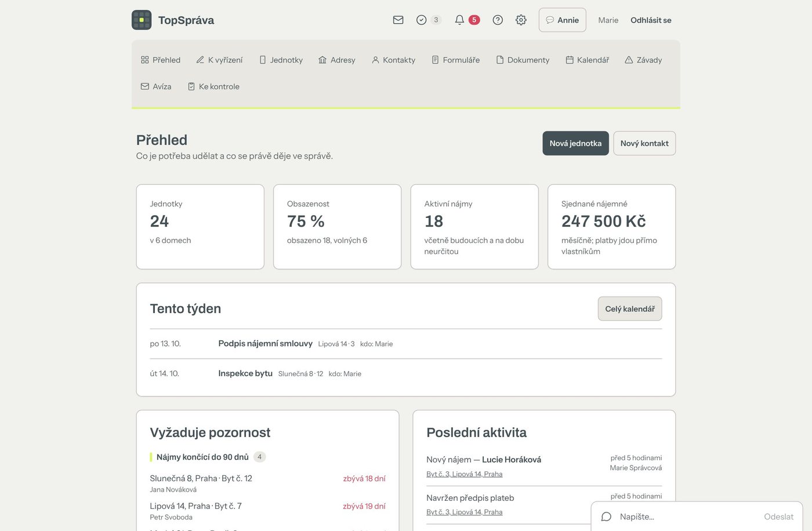Open notifications bell icon
Image resolution: width=812 pixels, height=531 pixels.
click(459, 20)
